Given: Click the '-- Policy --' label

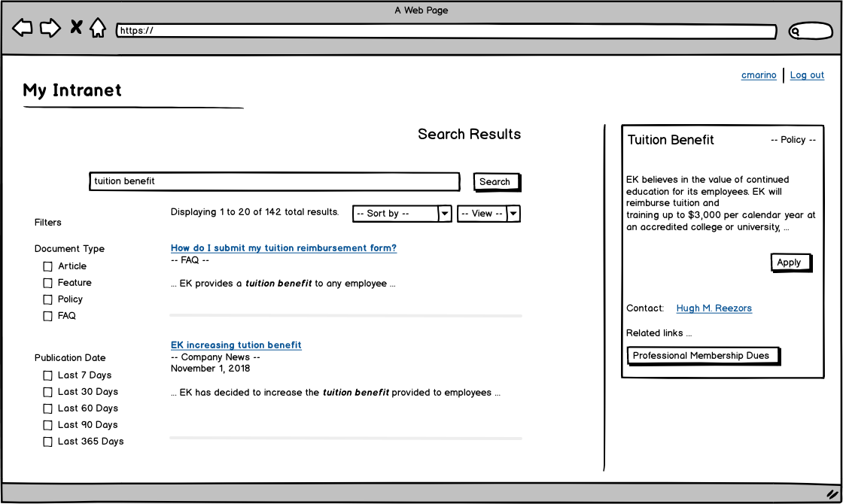Looking at the screenshot, I should click(x=793, y=140).
